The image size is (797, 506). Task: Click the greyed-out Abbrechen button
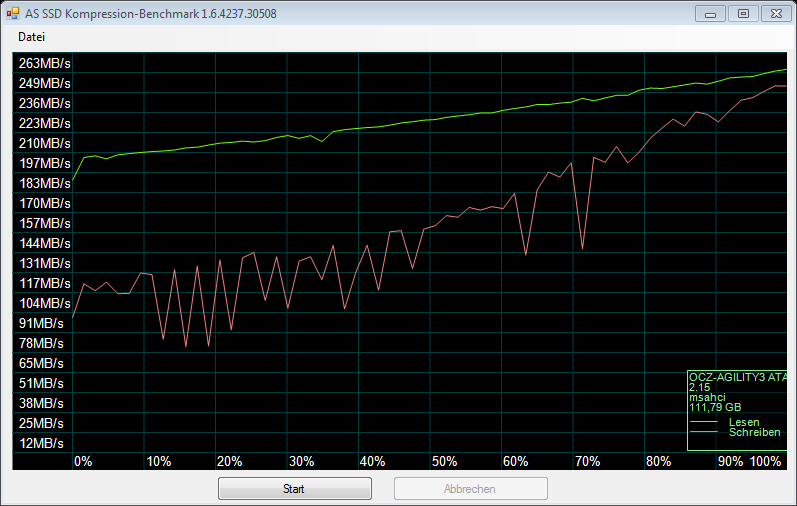click(470, 489)
